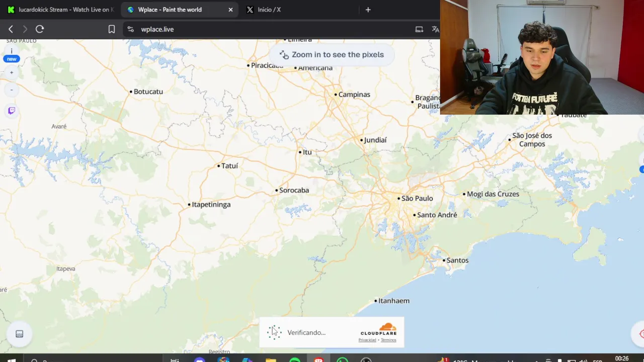This screenshot has height=362, width=644.
Task: Click the Mogi das Cruzes label
Action: 493,194
